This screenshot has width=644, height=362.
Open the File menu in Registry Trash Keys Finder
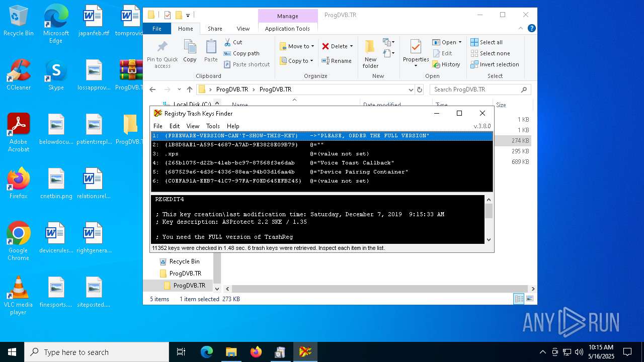pyautogui.click(x=158, y=126)
